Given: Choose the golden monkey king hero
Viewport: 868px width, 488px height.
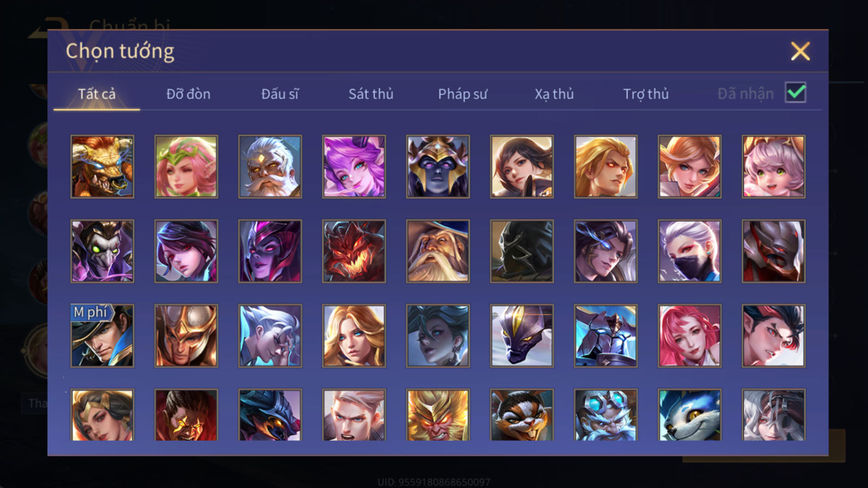Looking at the screenshot, I should coord(438,415).
